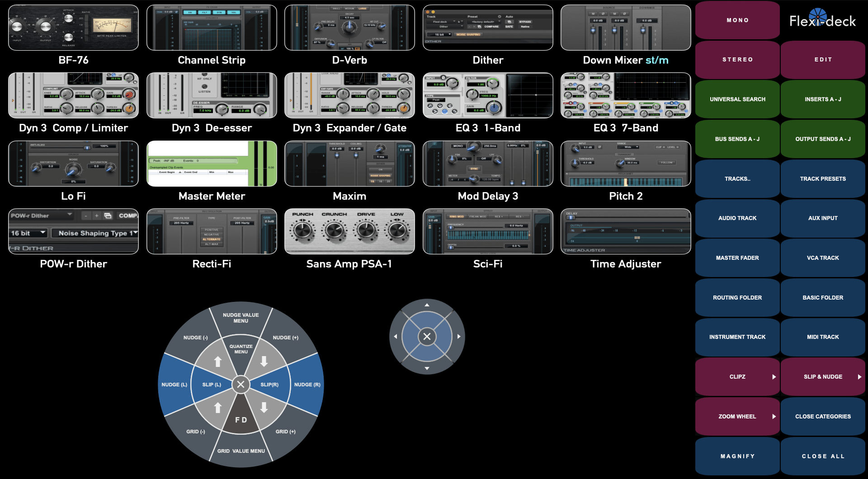Open the GRID VALUE MENU segment
Viewport: 868px width, 479px height.
(x=241, y=451)
